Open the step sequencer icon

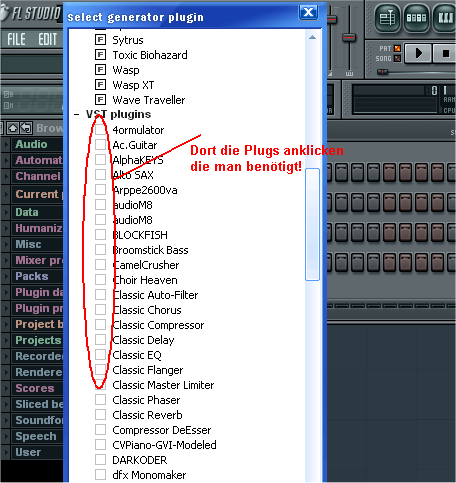[416, 18]
